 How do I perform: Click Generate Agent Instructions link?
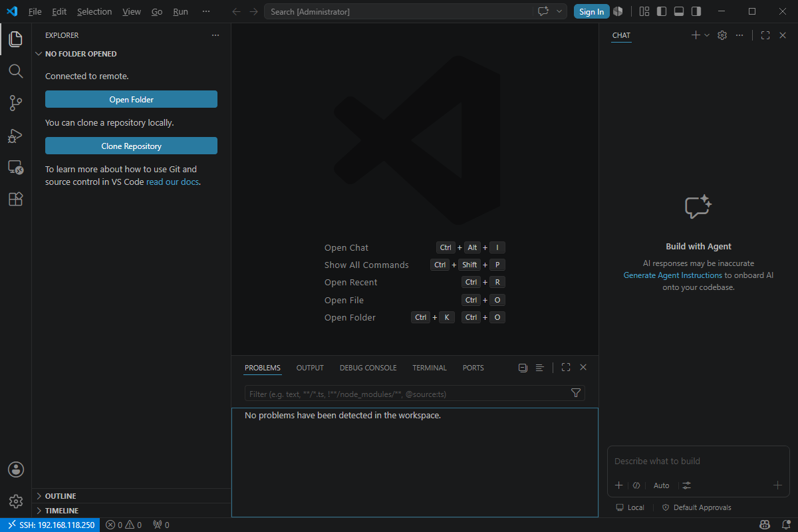[672, 275]
